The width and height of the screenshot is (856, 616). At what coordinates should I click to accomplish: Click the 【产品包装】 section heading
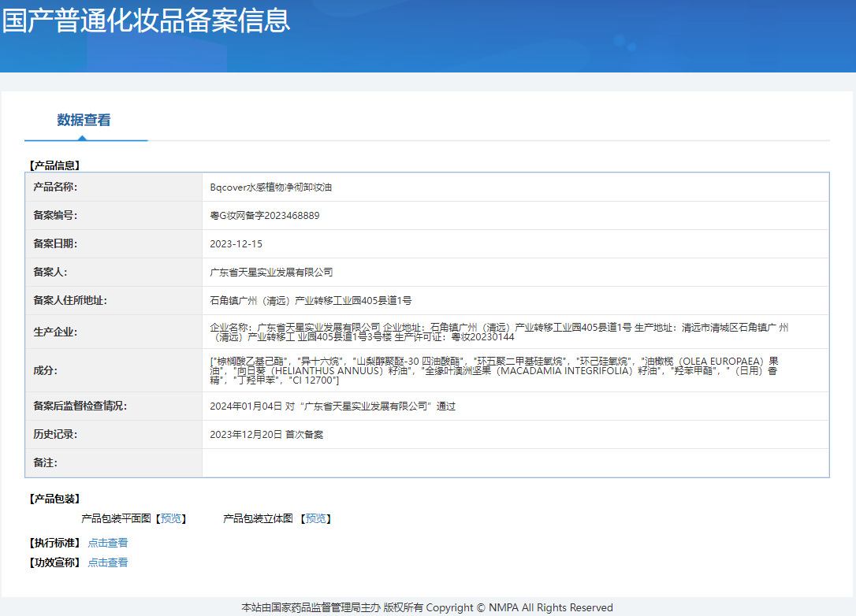tap(54, 499)
